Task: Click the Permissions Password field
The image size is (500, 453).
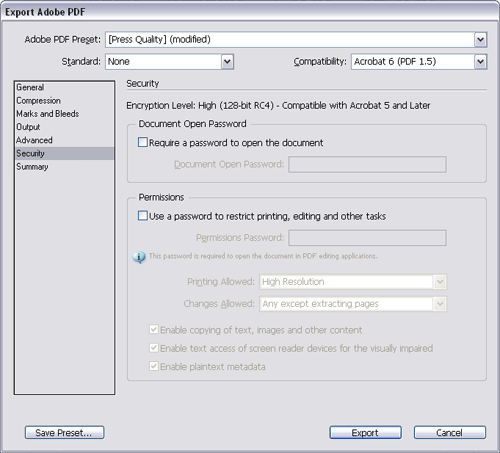Action: pos(367,238)
